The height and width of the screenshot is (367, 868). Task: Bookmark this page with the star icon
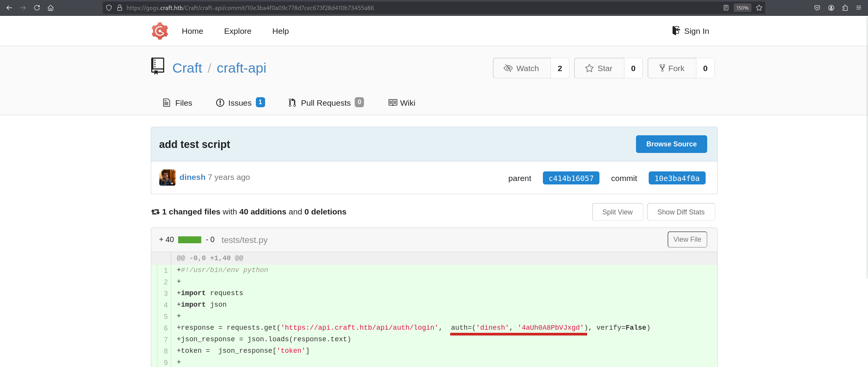[759, 8]
